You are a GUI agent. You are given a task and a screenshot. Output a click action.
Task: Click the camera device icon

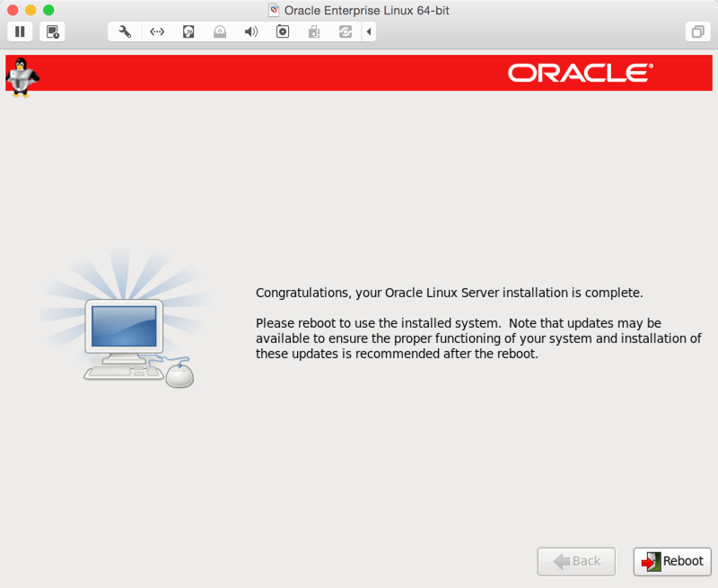(x=283, y=31)
